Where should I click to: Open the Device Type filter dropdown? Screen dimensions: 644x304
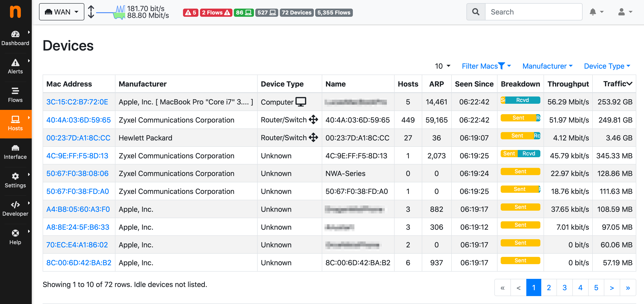607,66
